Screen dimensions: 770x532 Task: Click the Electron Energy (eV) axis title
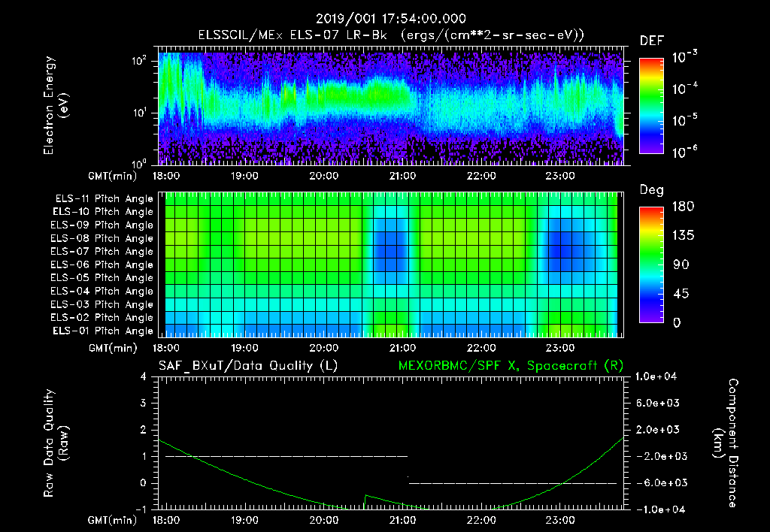click(56, 105)
